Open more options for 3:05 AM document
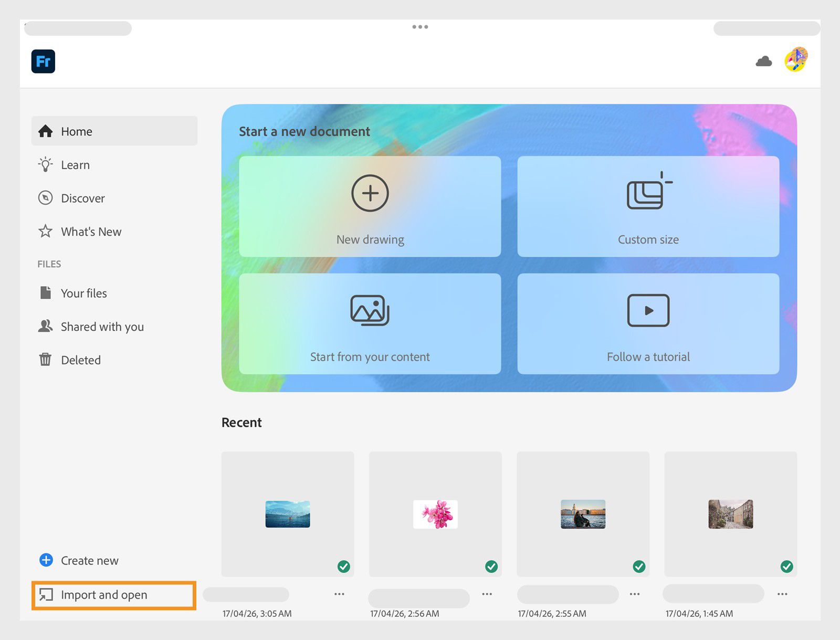This screenshot has width=840, height=640. (339, 594)
